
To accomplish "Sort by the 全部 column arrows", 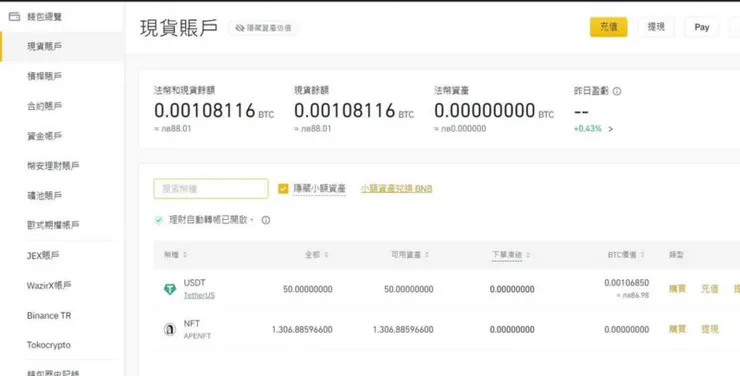I will click(326, 255).
